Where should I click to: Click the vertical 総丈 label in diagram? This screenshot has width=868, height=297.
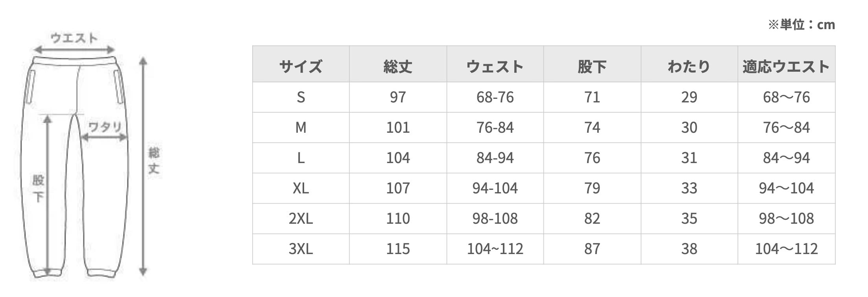(x=154, y=161)
